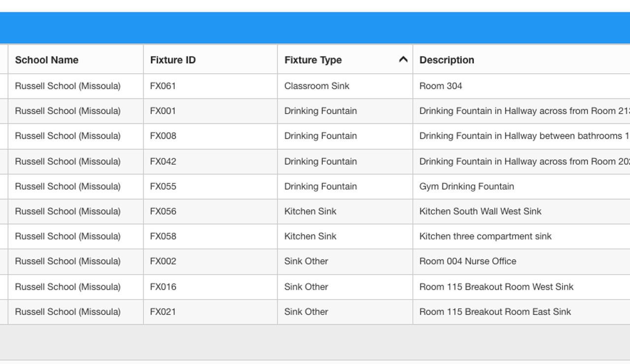Select the Classroom Sink fixture type cell
The image size is (630, 364).
(317, 86)
